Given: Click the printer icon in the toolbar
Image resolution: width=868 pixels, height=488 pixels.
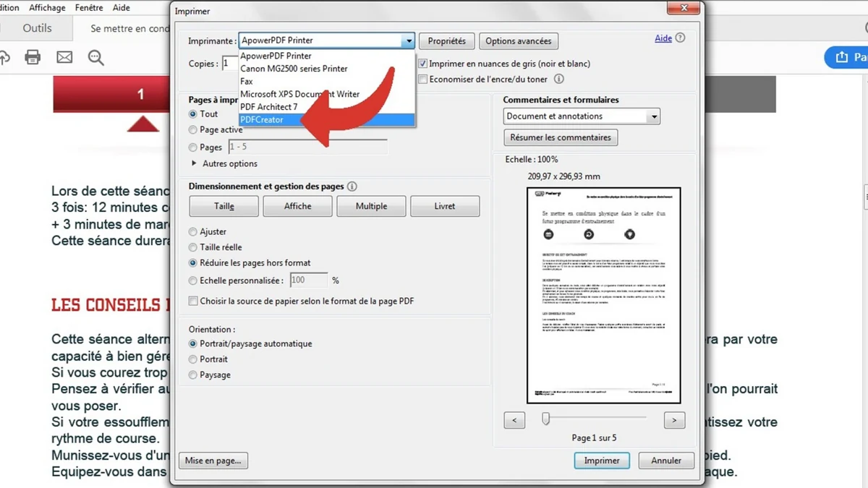Looking at the screenshot, I should tap(33, 58).
